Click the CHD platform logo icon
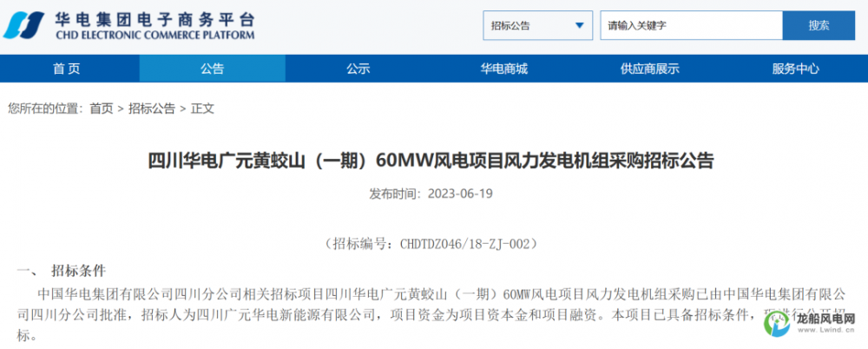The image size is (868, 349). coord(24,25)
